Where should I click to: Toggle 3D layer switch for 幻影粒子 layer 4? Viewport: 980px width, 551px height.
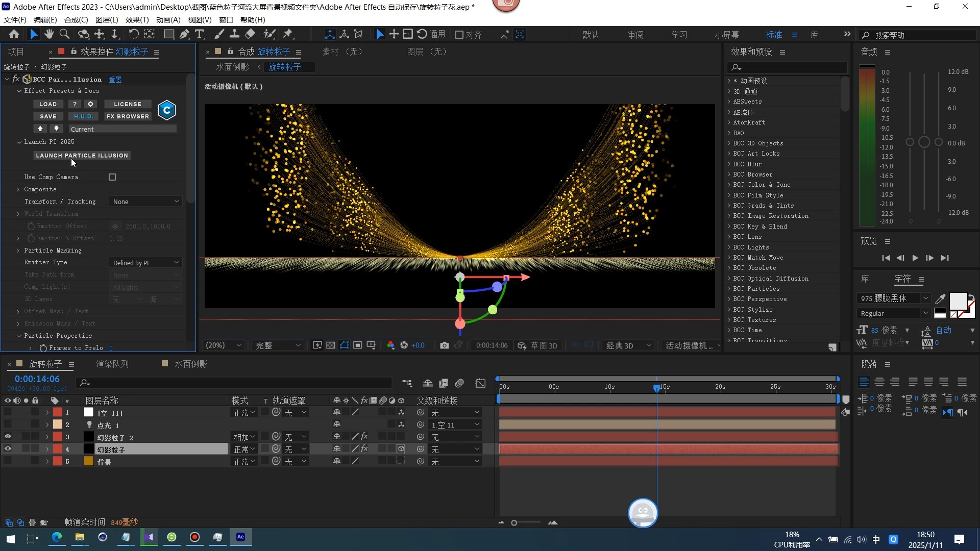401,449
